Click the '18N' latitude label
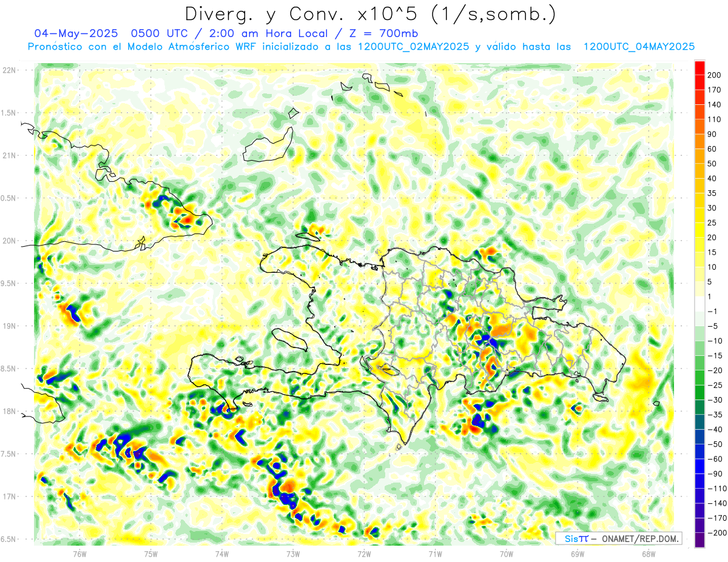 (10, 412)
